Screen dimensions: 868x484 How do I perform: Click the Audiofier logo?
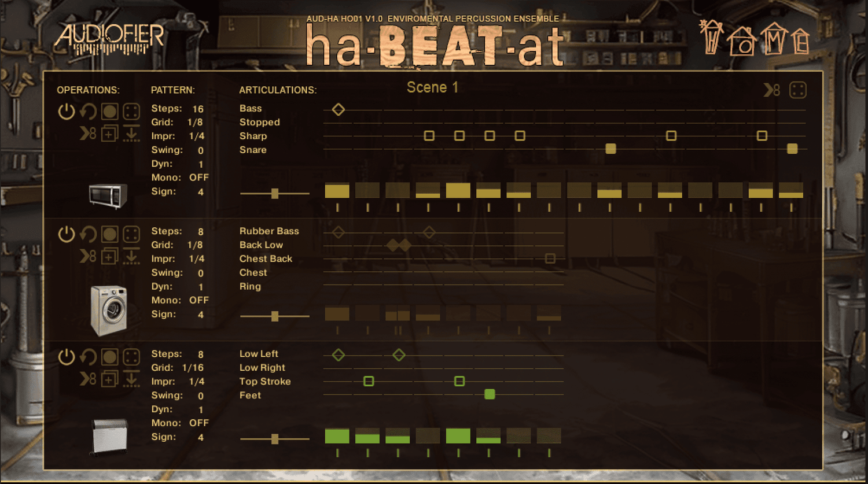point(109,38)
